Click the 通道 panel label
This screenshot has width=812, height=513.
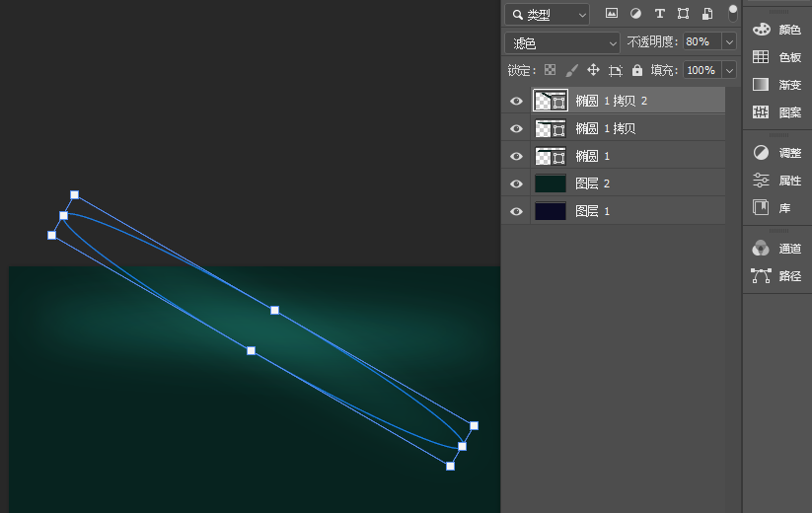[789, 249]
